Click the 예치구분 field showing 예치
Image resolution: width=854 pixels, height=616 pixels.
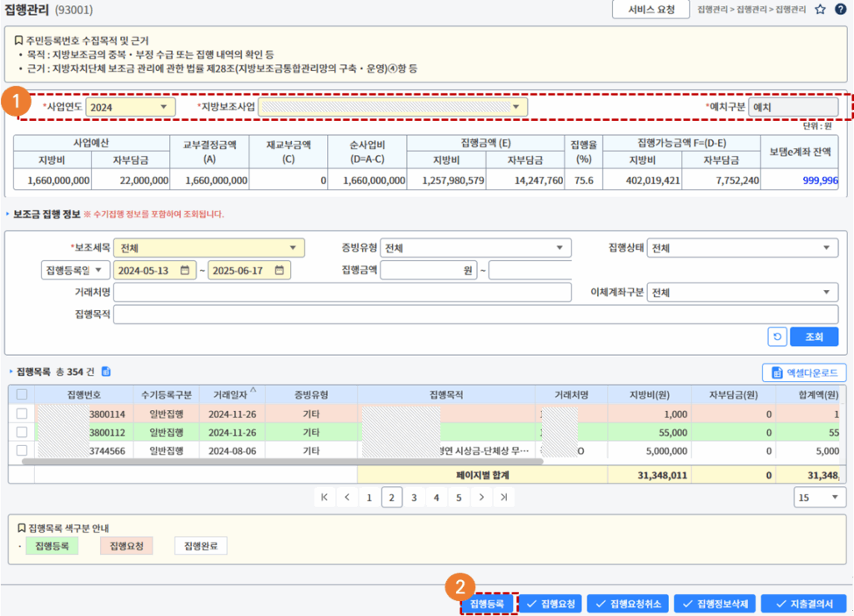point(794,108)
